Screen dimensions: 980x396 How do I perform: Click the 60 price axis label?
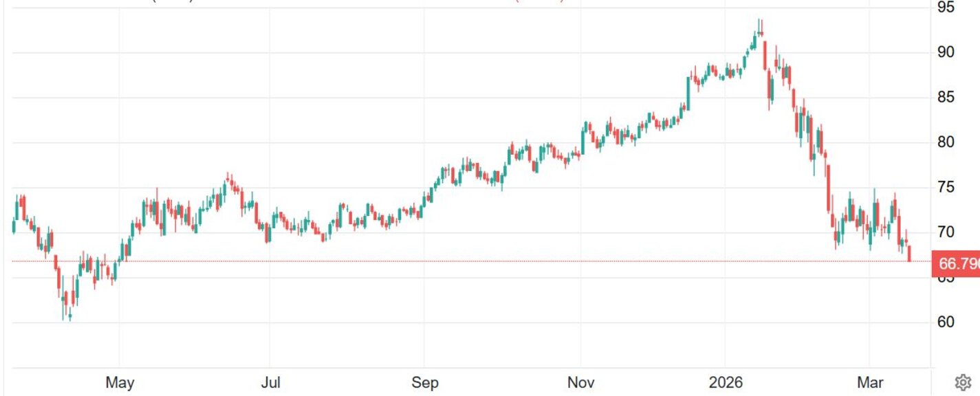946,322
